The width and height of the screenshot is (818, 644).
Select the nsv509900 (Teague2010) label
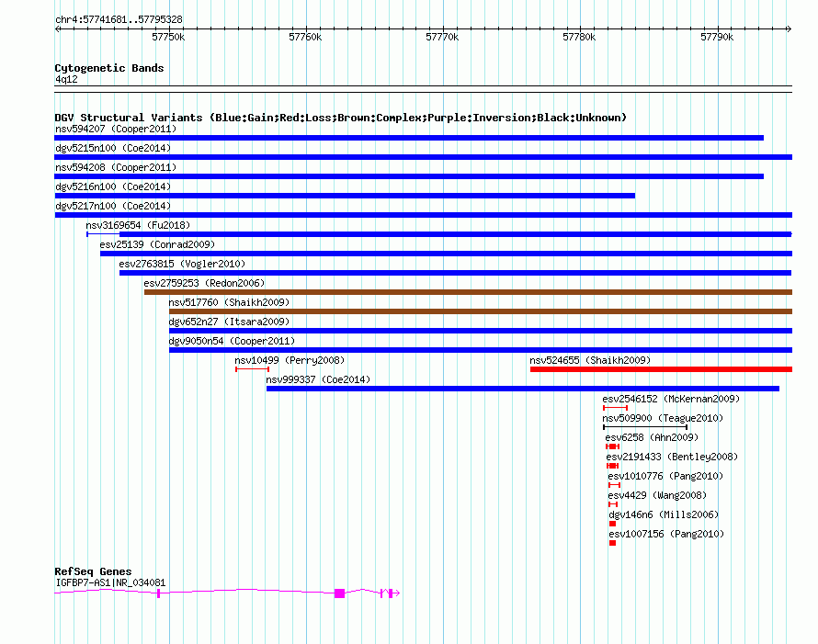click(663, 418)
